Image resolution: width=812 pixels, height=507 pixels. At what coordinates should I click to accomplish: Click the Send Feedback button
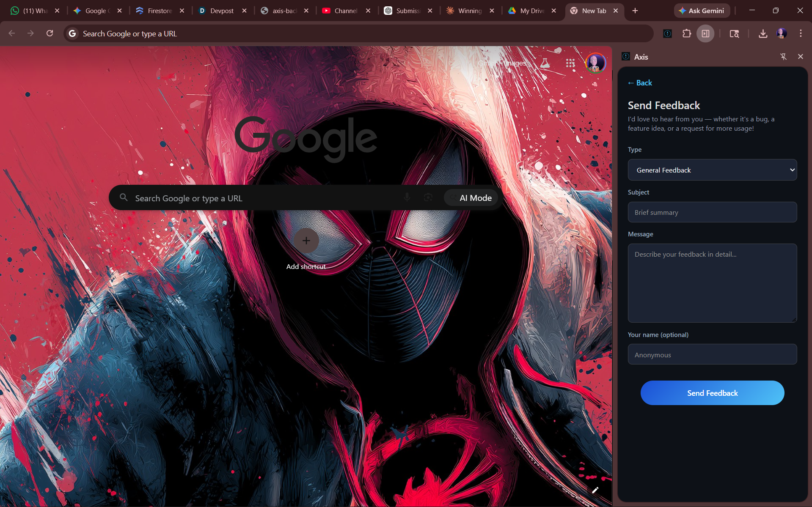tap(712, 393)
